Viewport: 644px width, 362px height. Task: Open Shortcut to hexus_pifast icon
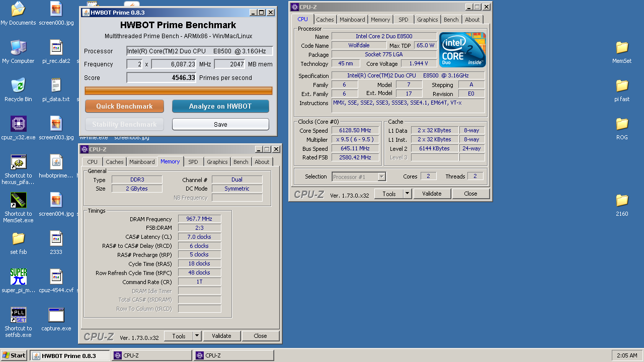click(x=18, y=162)
